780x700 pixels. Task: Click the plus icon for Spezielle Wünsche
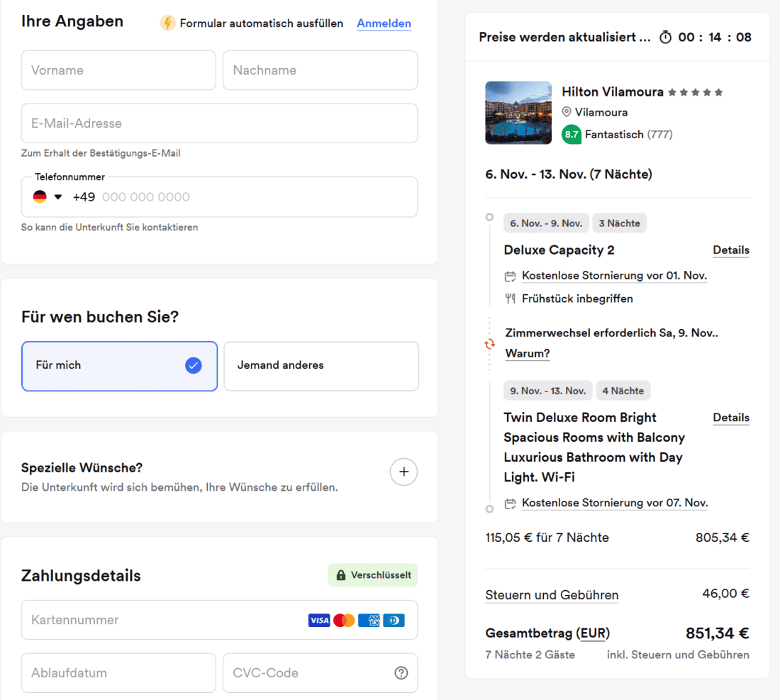pyautogui.click(x=403, y=472)
